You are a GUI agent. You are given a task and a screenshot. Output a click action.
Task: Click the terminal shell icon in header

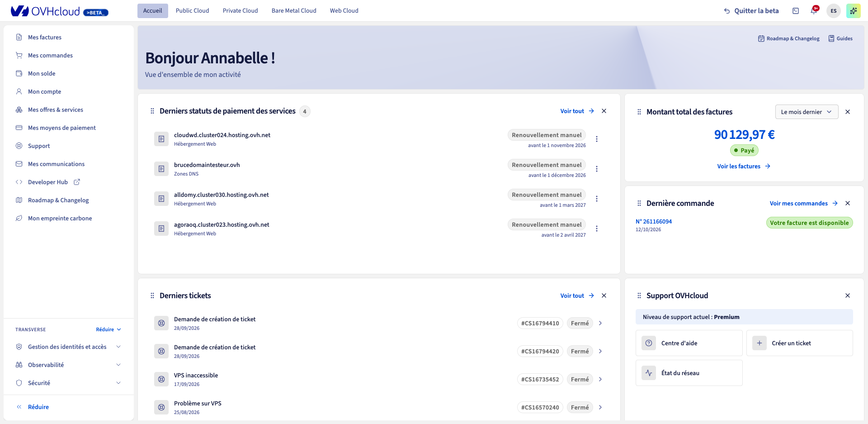click(796, 11)
